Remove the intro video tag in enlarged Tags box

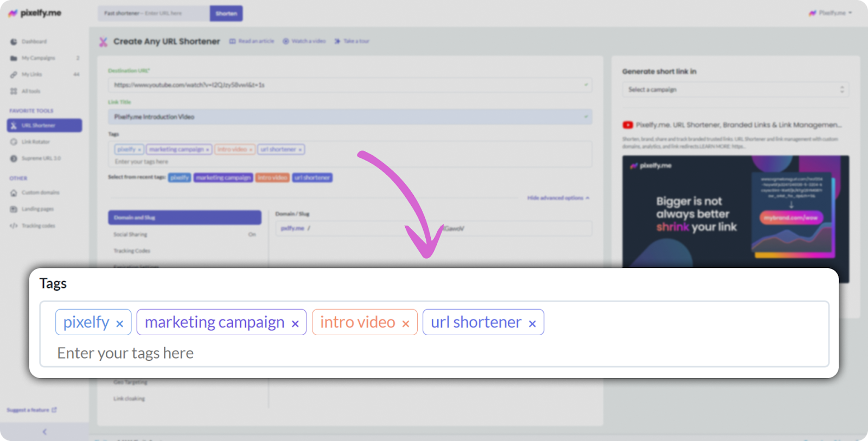(x=405, y=324)
